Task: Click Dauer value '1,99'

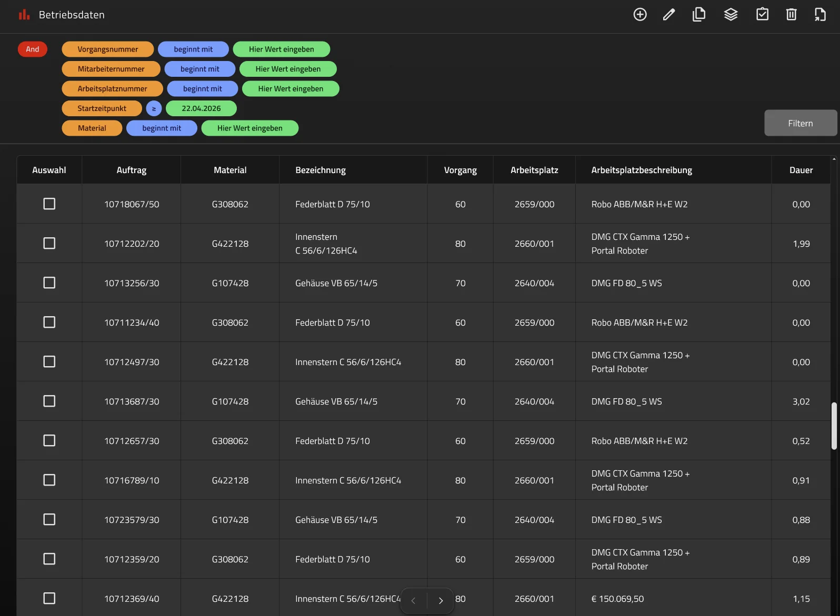Action: (x=801, y=244)
